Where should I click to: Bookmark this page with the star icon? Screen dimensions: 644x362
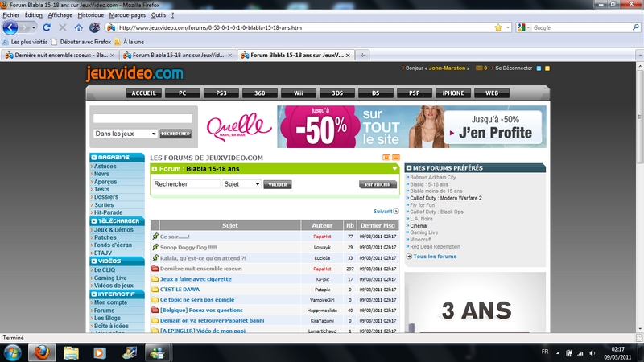[498, 27]
